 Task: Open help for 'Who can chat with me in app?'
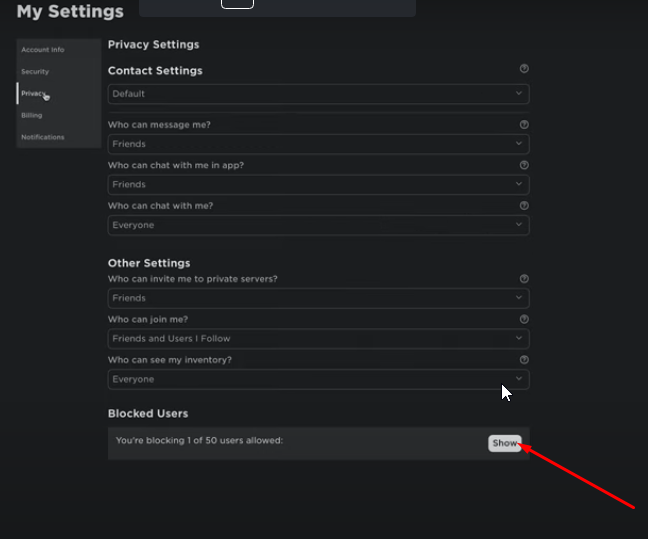click(x=524, y=165)
